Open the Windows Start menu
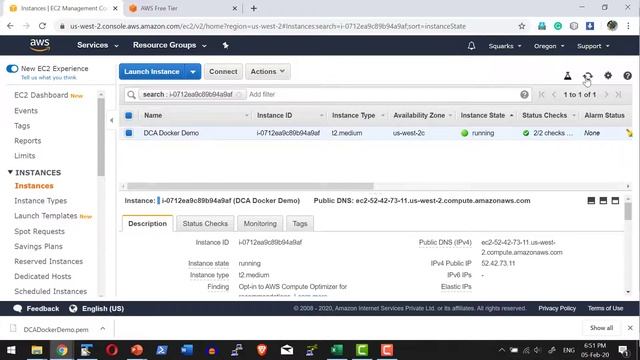The height and width of the screenshot is (360, 640). point(11,350)
